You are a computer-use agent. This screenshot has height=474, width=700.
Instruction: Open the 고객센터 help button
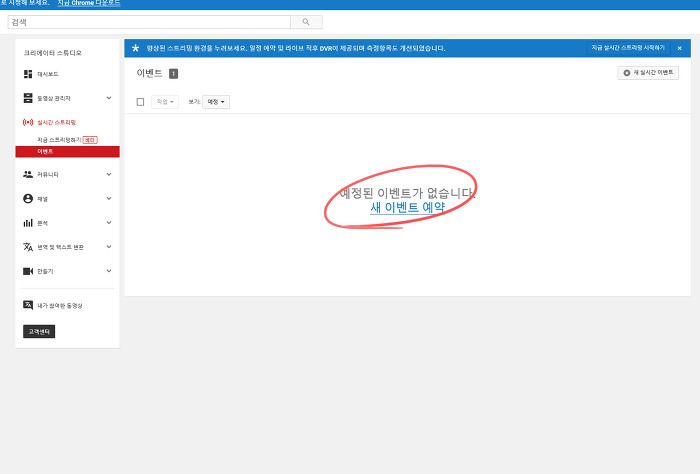[x=39, y=332]
